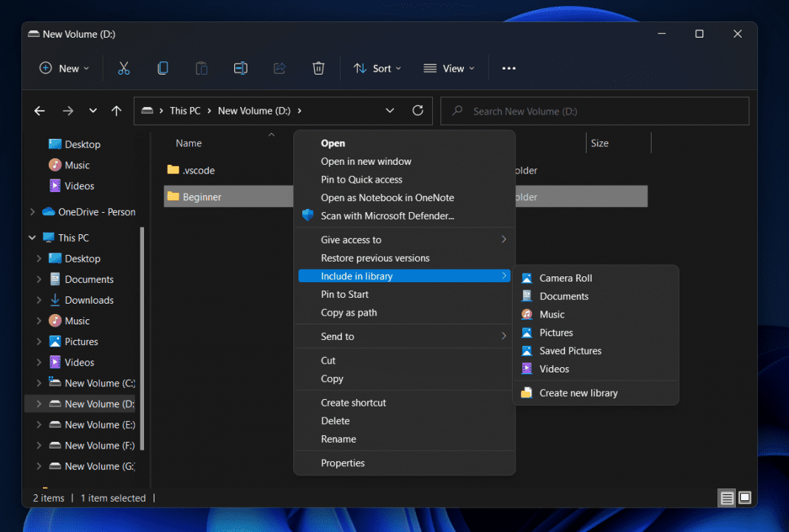This screenshot has height=532, width=789.
Task: Click the Copy icon in the toolbar
Action: tap(163, 68)
